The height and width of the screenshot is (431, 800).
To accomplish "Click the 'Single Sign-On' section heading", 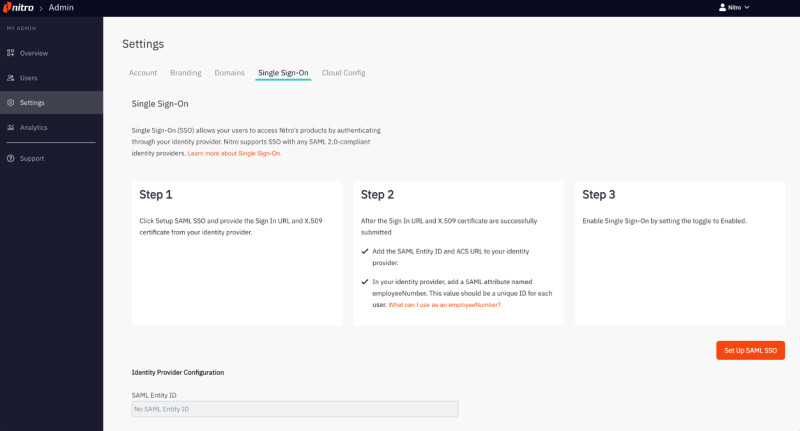I will (160, 104).
